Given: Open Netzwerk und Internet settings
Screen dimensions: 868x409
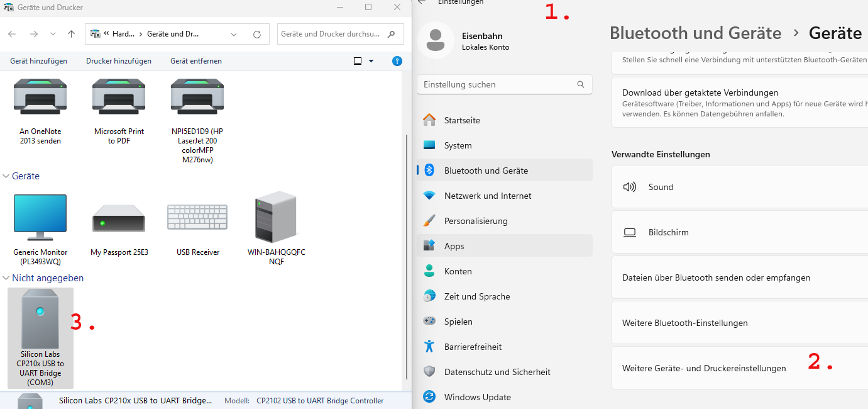Looking at the screenshot, I should click(x=487, y=196).
